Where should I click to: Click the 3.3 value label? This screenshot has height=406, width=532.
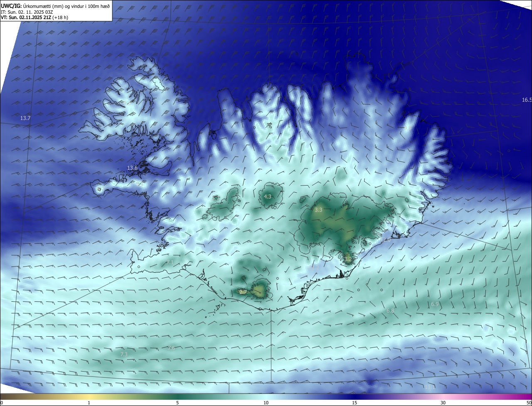pos(318,210)
